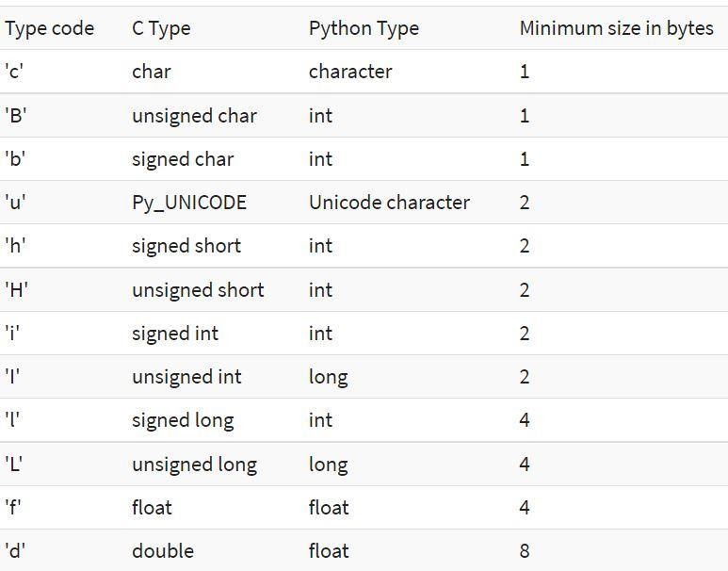
Task: Click the "signed long" cell
Action: coord(183,420)
